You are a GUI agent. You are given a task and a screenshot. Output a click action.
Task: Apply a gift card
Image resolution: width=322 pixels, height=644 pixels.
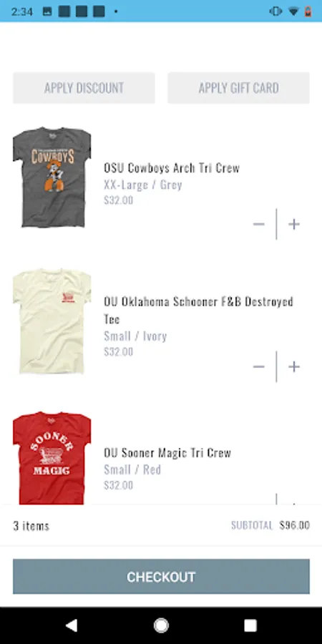(x=238, y=88)
